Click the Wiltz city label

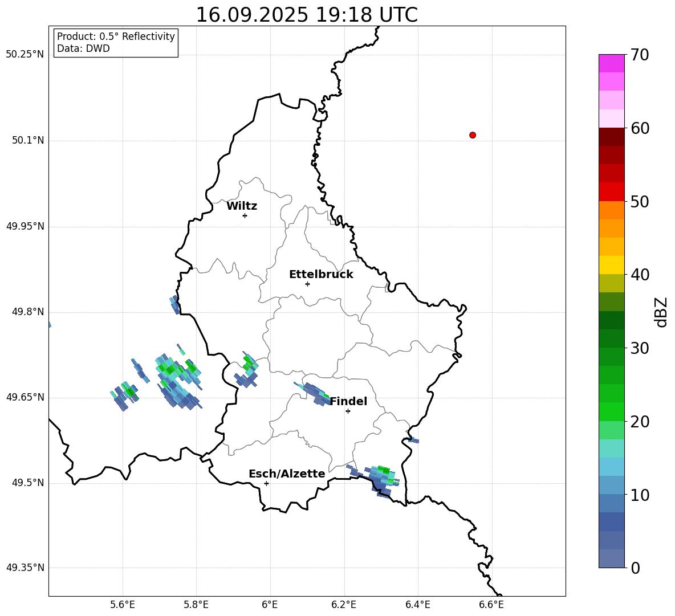(x=242, y=206)
